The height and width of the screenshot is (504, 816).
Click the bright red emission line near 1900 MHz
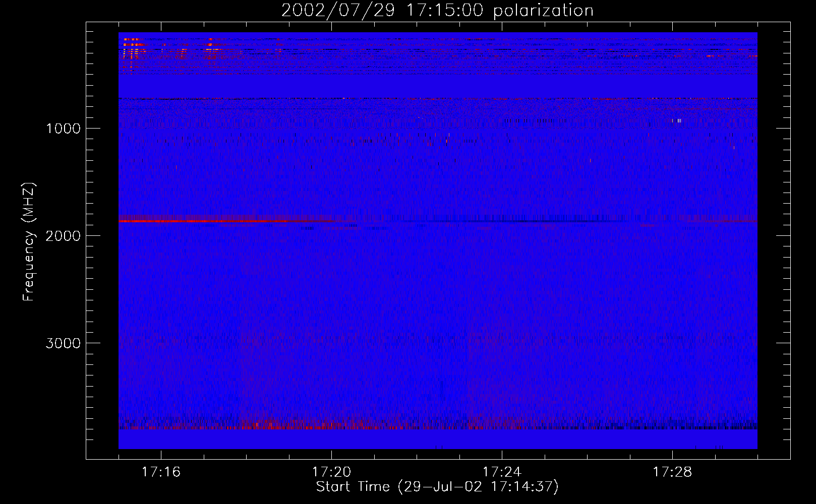coord(227,221)
